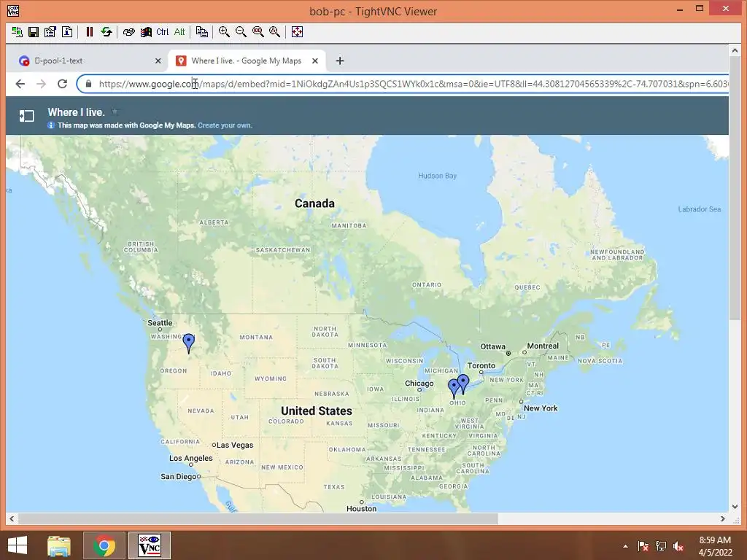Click the United States country label

[x=317, y=411]
